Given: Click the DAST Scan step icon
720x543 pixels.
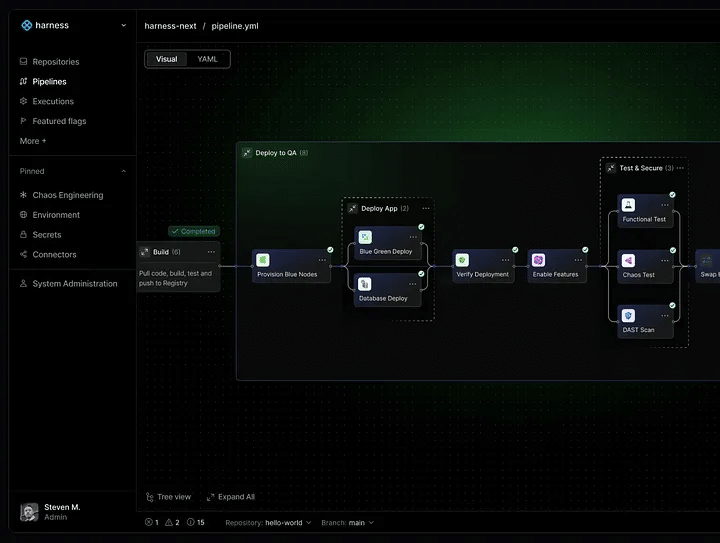Looking at the screenshot, I should [628, 316].
